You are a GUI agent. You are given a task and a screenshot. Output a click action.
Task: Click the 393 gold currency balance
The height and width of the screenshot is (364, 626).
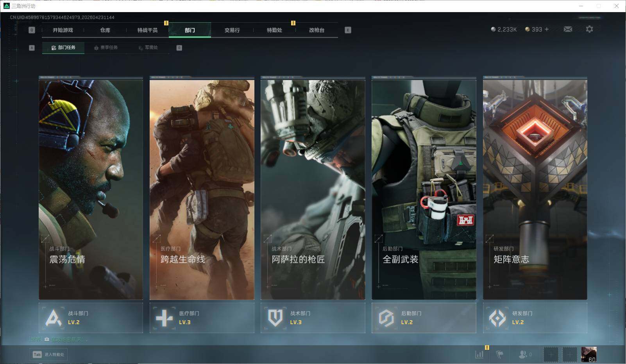tap(533, 29)
